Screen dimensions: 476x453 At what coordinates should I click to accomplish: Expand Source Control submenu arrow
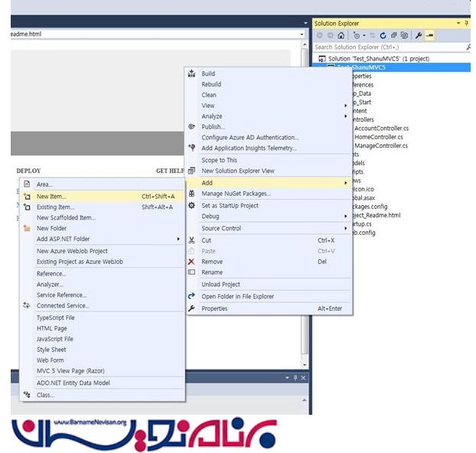pyautogui.click(x=345, y=228)
